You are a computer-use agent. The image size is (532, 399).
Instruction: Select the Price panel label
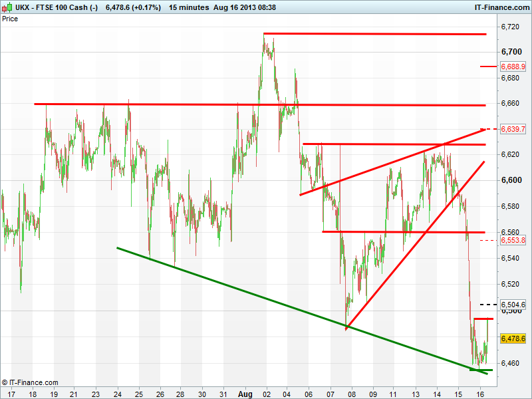click(x=10, y=19)
